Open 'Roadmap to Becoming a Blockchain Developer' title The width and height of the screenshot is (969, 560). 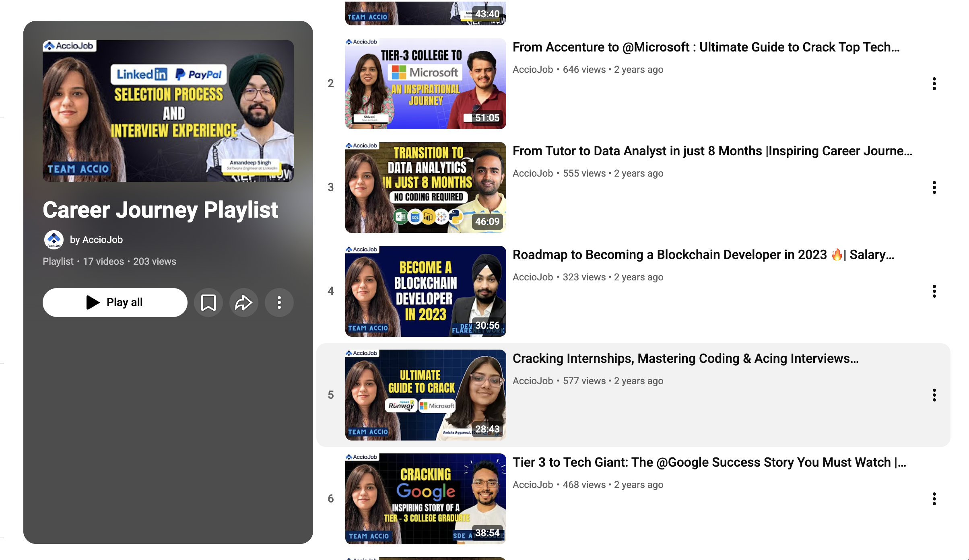point(703,255)
